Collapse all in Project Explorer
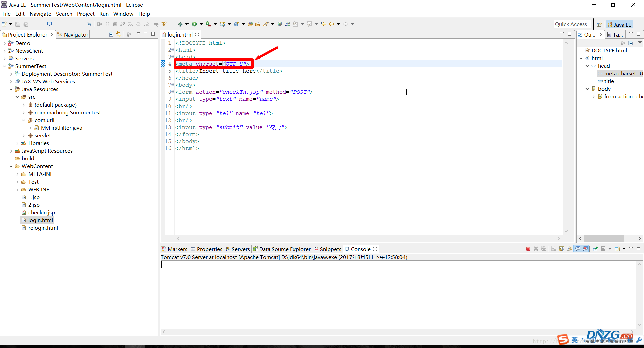 point(111,34)
